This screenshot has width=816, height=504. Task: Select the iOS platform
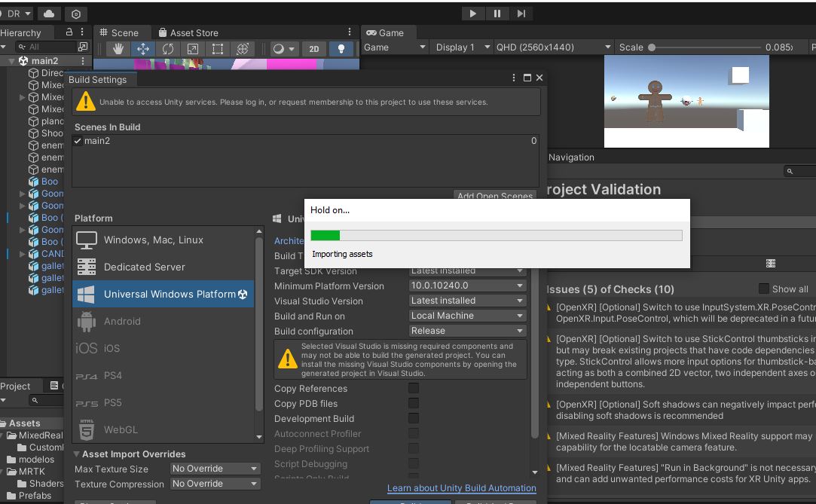pos(164,348)
